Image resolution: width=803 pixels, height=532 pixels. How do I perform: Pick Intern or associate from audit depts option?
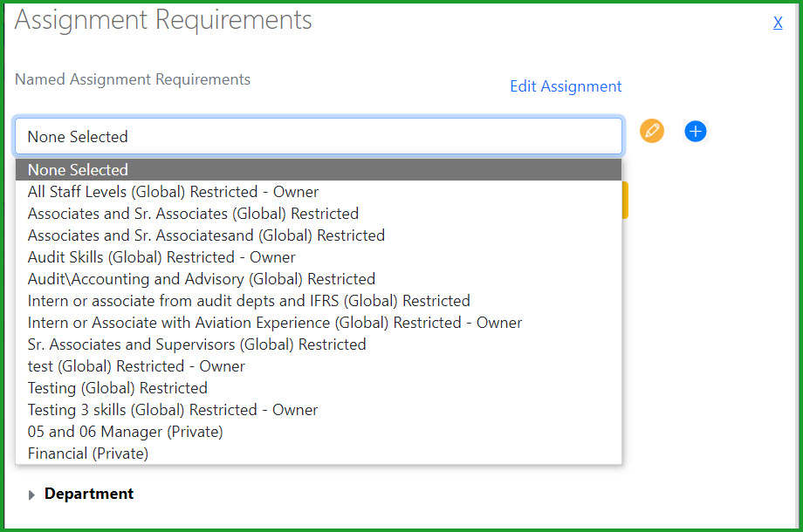click(319, 301)
